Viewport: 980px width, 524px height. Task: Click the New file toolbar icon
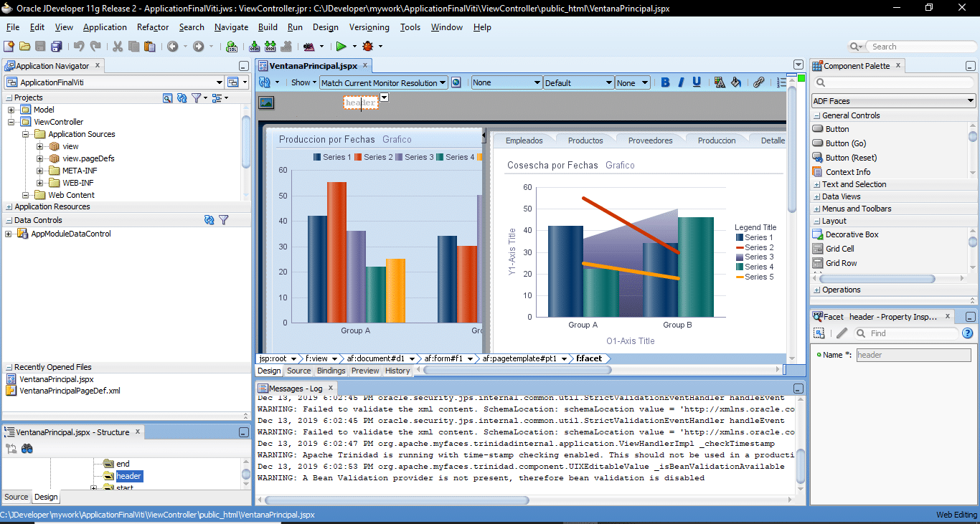tap(9, 47)
